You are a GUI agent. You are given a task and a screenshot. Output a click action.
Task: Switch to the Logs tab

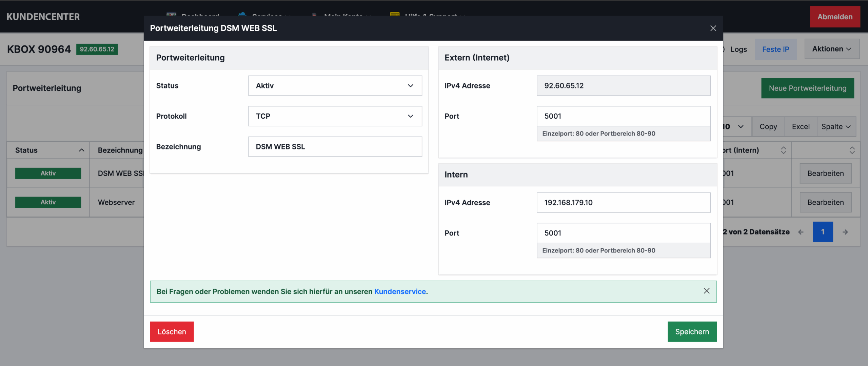coord(738,49)
